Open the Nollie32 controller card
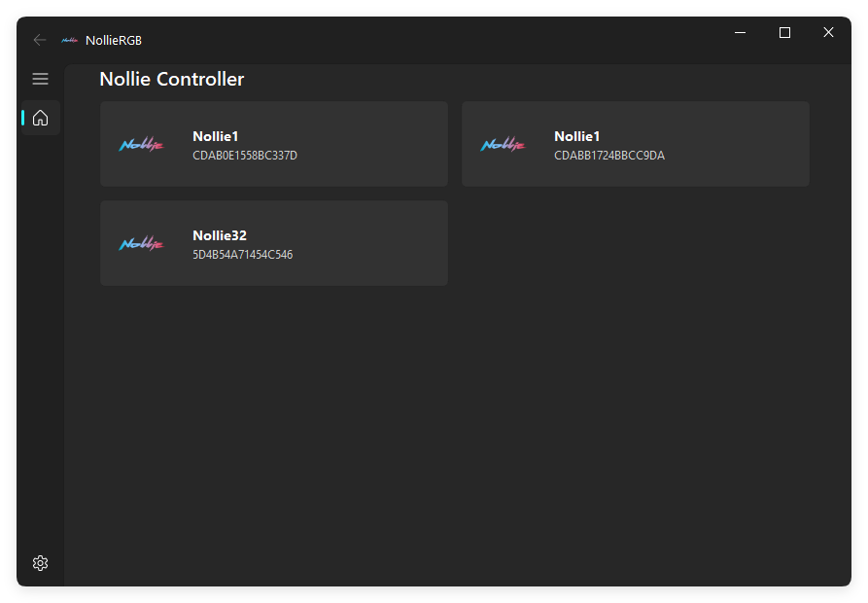868x603 pixels. click(x=274, y=243)
